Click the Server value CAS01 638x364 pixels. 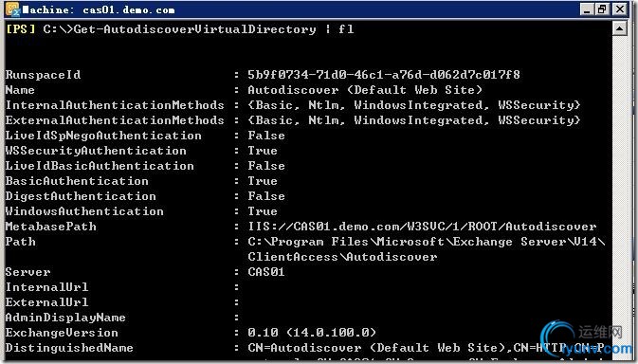tap(266, 272)
